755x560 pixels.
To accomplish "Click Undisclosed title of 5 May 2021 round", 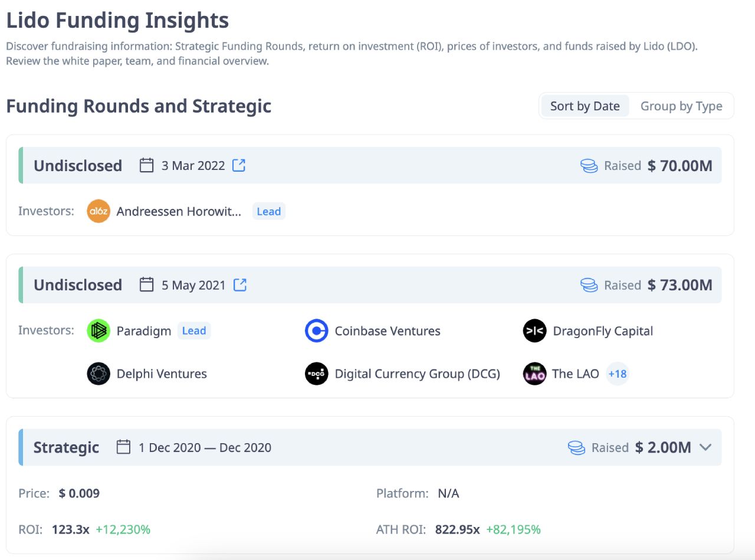I will tap(78, 285).
